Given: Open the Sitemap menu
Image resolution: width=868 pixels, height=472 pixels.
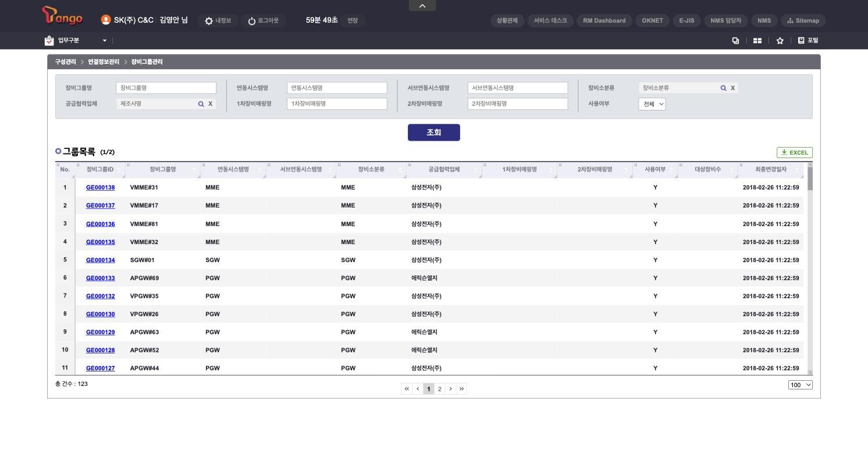Looking at the screenshot, I should coord(803,21).
